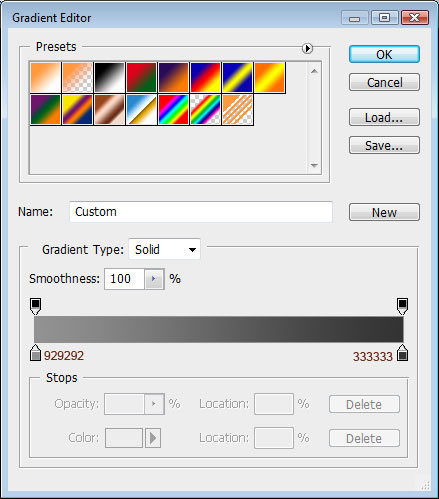Click the Save... button

tap(384, 145)
